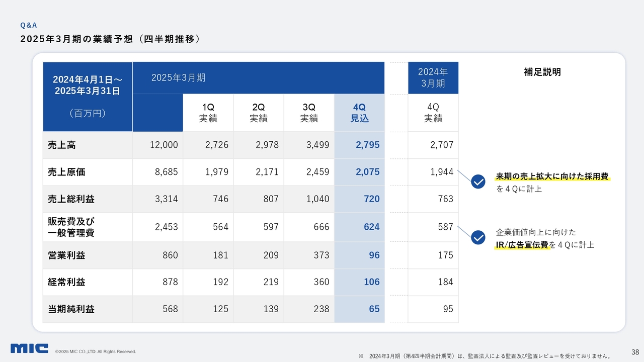The height and width of the screenshot is (362, 644).
Task: Click the 補足説明 heading
Action: point(542,72)
